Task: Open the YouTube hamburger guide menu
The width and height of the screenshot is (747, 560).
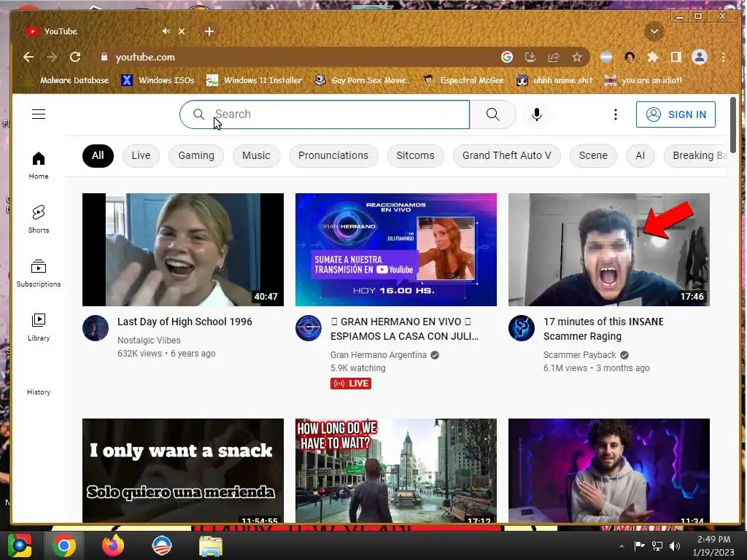Action: click(39, 114)
